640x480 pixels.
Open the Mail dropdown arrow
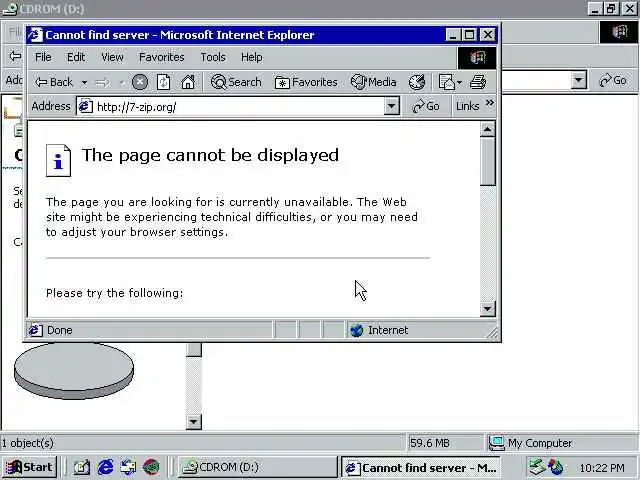[460, 83]
